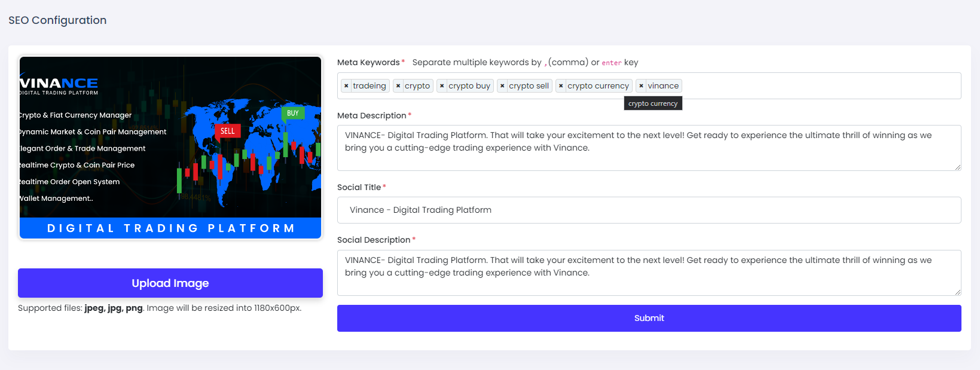Viewport: 980px width, 370px height.
Task: Remove the 'crypto' keyword tag
Action: click(x=398, y=86)
